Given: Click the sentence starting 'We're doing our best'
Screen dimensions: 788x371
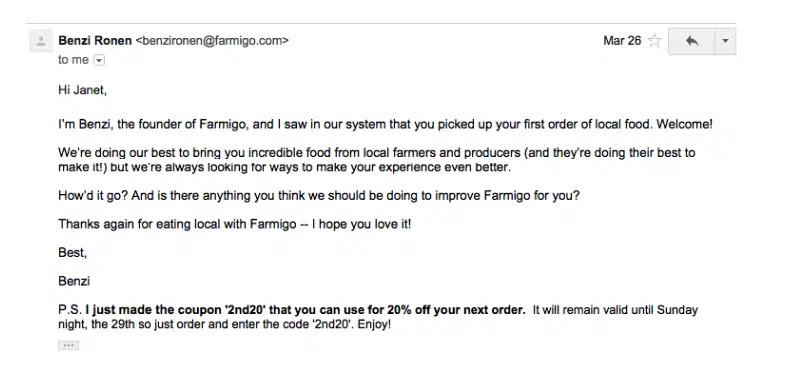Looking at the screenshot, I should pyautogui.click(x=377, y=160).
